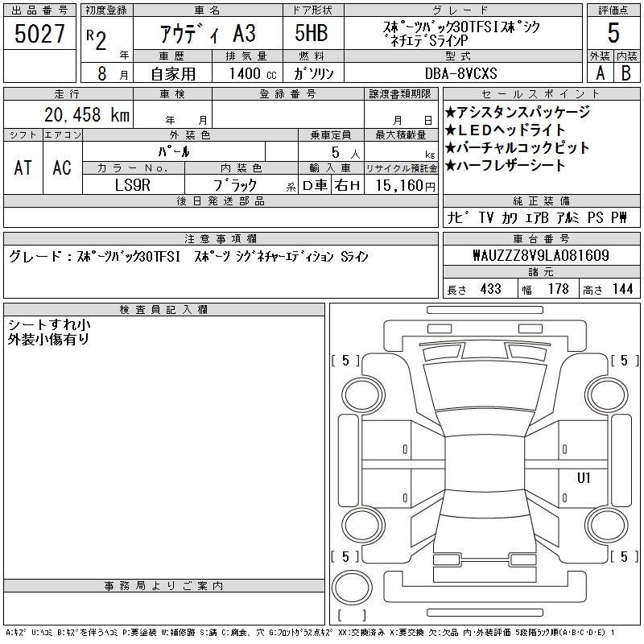Click interior color ブラック
This screenshot has height=644, width=644.
235,185
